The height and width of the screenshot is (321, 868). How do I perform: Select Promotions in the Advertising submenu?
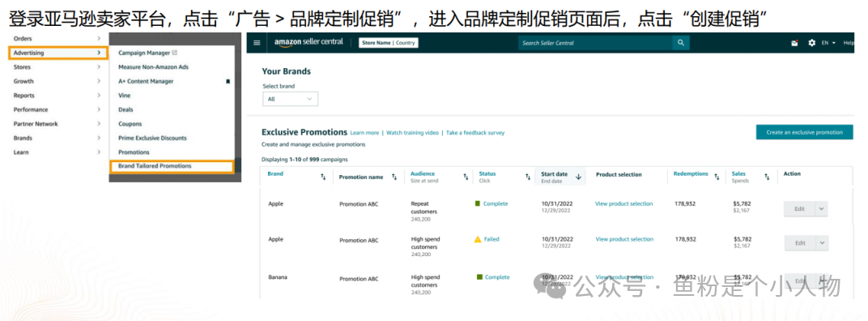(134, 152)
